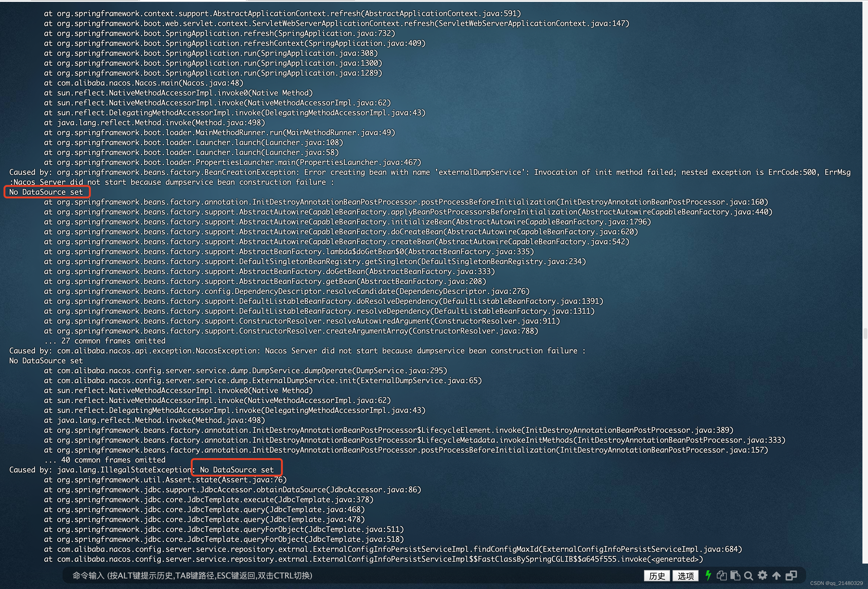Click 'No DataSource set' after IllegalStateException

(237, 470)
